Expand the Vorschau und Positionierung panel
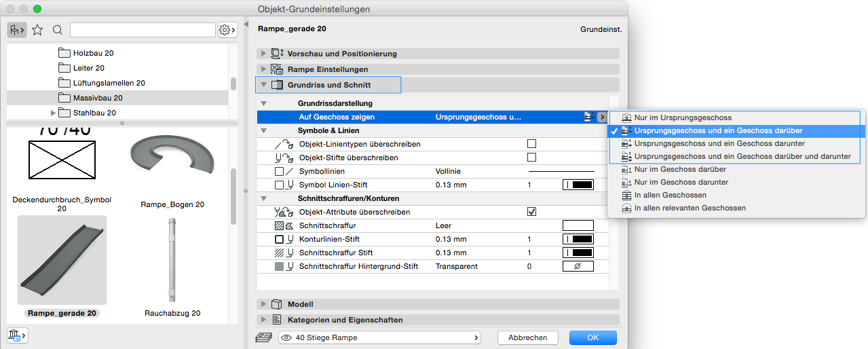The height and width of the screenshot is (349, 868). (263, 54)
